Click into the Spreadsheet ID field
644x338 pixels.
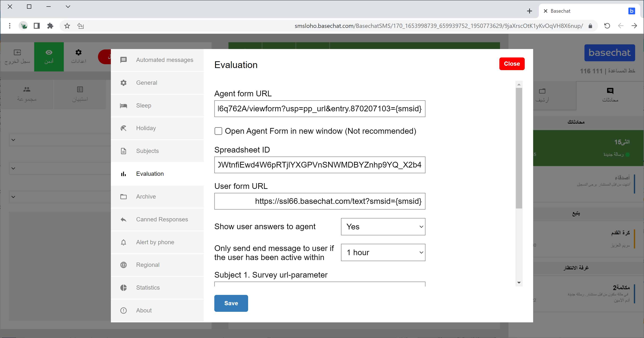tap(319, 165)
